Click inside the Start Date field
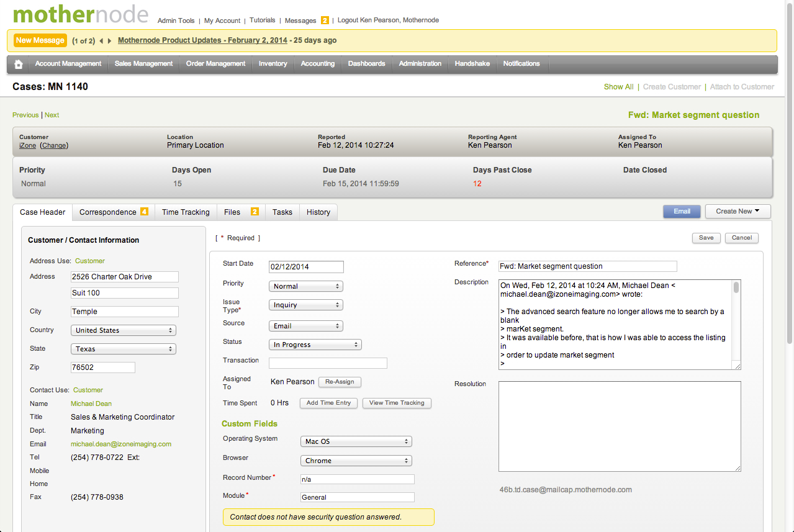The height and width of the screenshot is (532, 794). (x=305, y=266)
